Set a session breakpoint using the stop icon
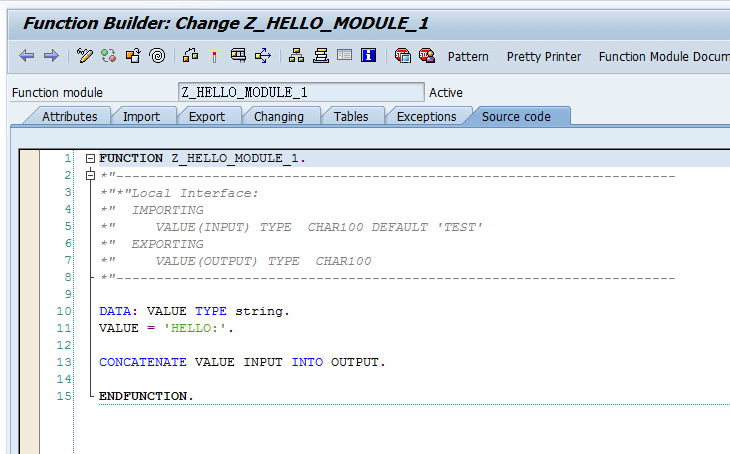This screenshot has width=730, height=454. tap(402, 56)
